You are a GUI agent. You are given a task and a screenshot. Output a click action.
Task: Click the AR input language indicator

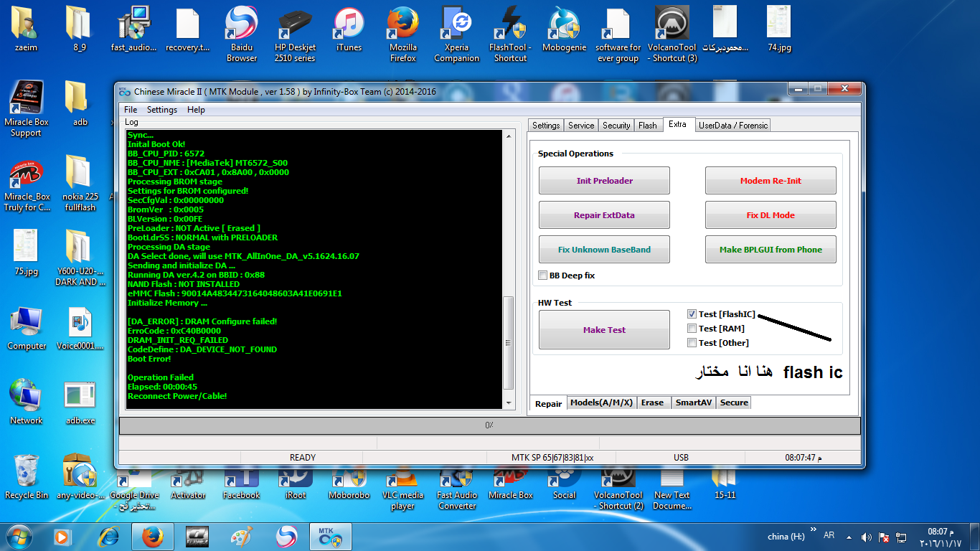829,535
